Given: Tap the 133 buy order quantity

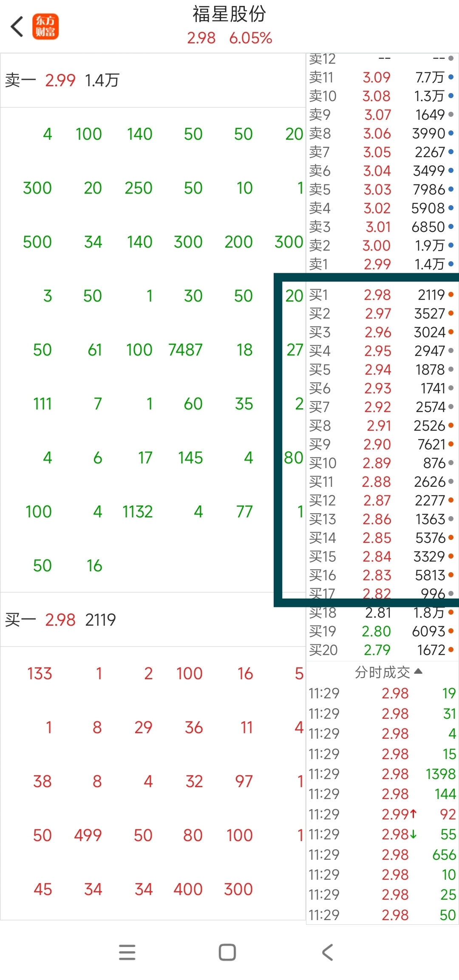Looking at the screenshot, I should [x=40, y=674].
